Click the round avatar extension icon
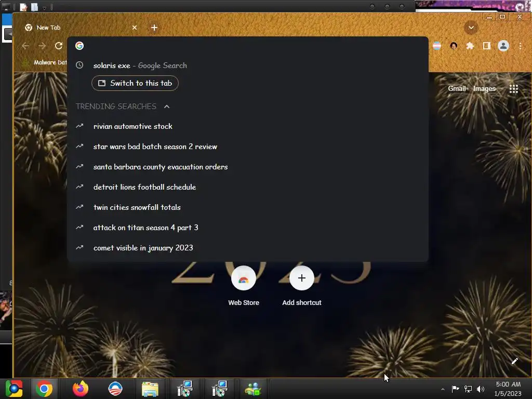This screenshot has height=399, width=532. tap(454, 46)
